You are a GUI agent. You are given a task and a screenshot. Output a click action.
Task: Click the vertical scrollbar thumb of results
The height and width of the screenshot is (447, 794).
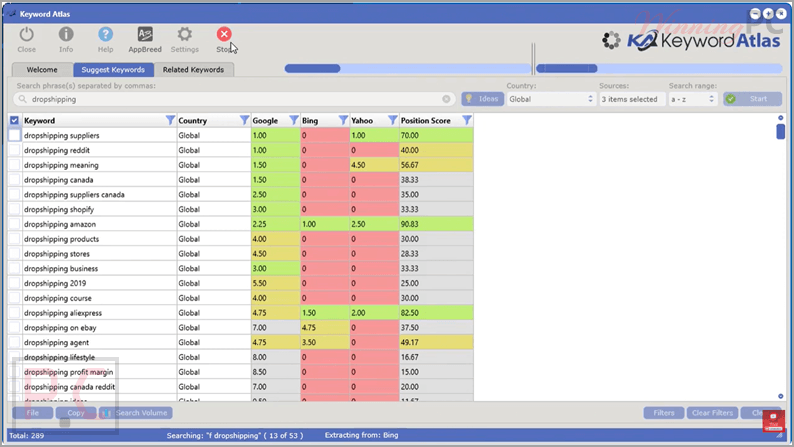(780, 131)
